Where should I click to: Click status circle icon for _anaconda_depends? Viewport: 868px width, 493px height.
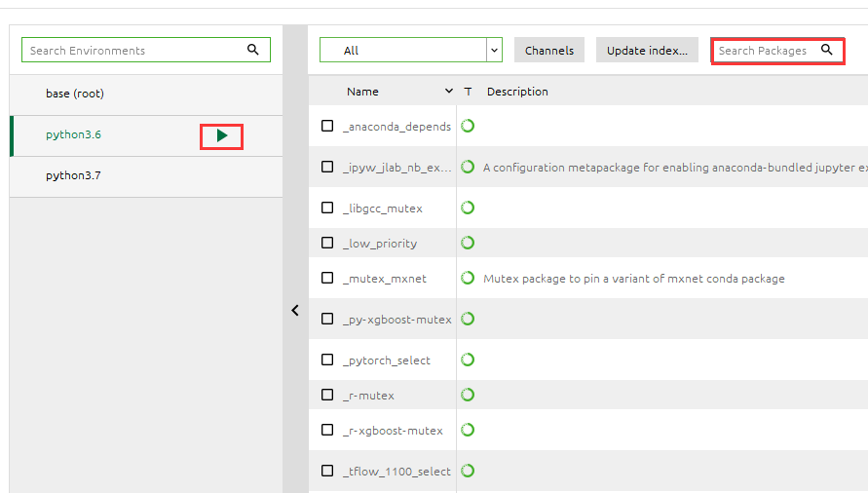coord(468,126)
